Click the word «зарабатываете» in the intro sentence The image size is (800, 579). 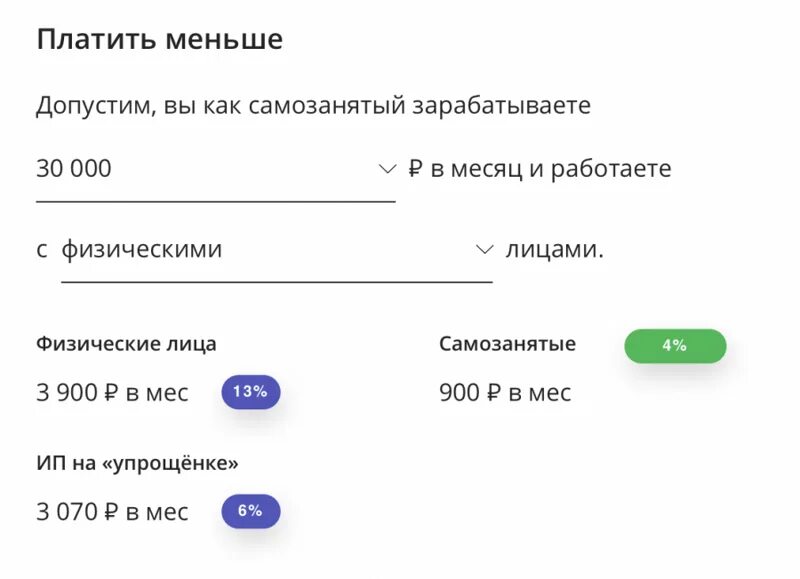[501, 105]
